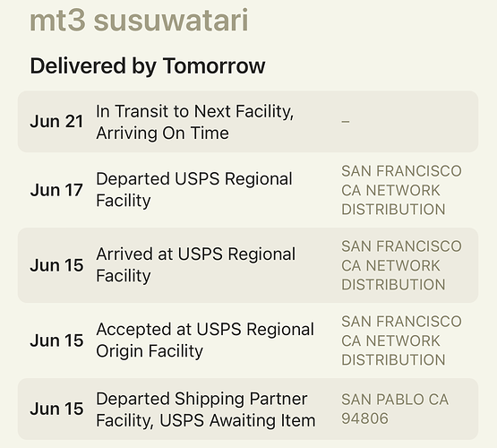Click the mt3 susuwatari package title
497x448 pixels.
pyautogui.click(x=139, y=21)
